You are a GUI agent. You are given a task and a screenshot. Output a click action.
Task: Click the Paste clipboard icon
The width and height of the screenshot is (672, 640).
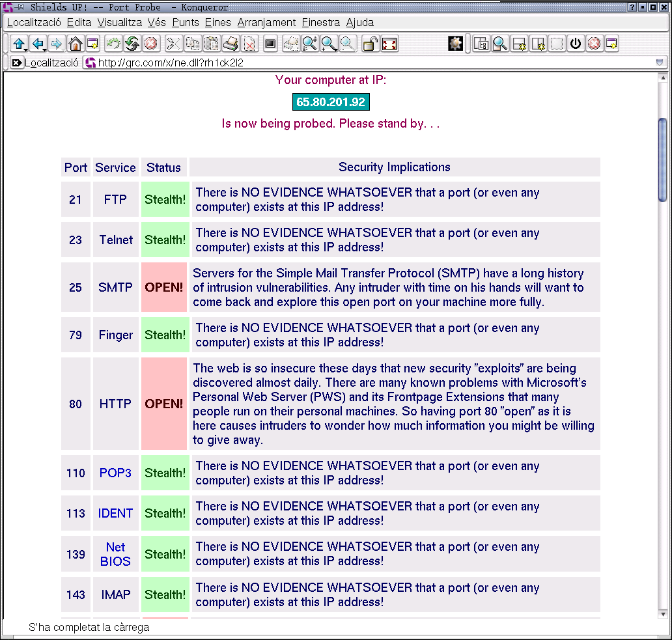[x=211, y=43]
